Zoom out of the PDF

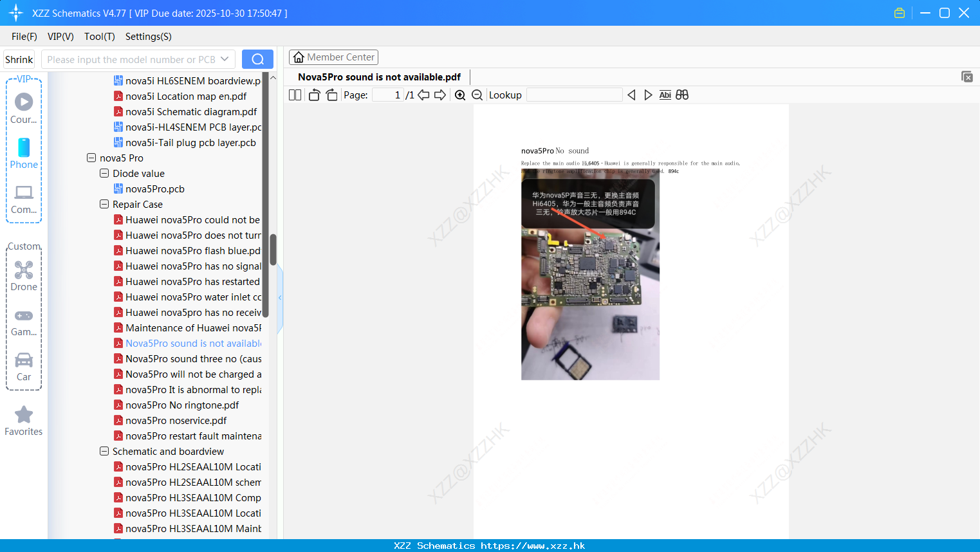pos(477,95)
